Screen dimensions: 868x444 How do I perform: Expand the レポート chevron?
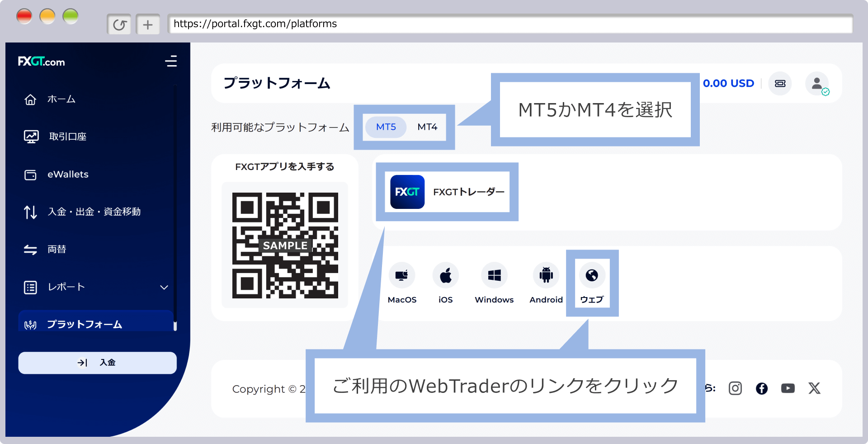click(x=164, y=287)
